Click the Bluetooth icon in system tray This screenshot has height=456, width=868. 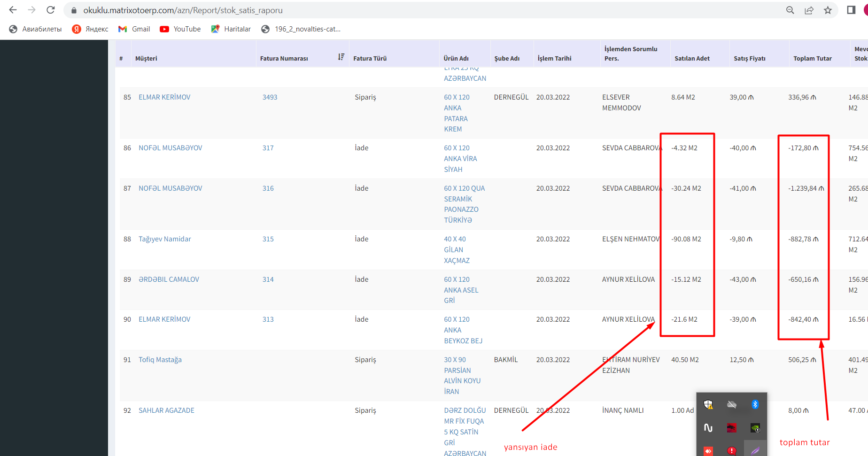click(x=755, y=404)
